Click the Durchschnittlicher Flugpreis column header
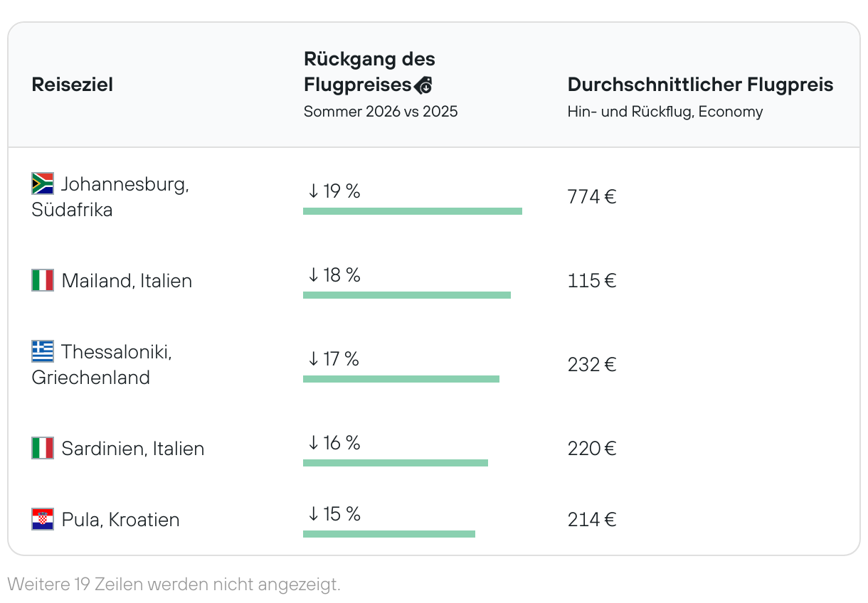The height and width of the screenshot is (603, 868). point(700,85)
